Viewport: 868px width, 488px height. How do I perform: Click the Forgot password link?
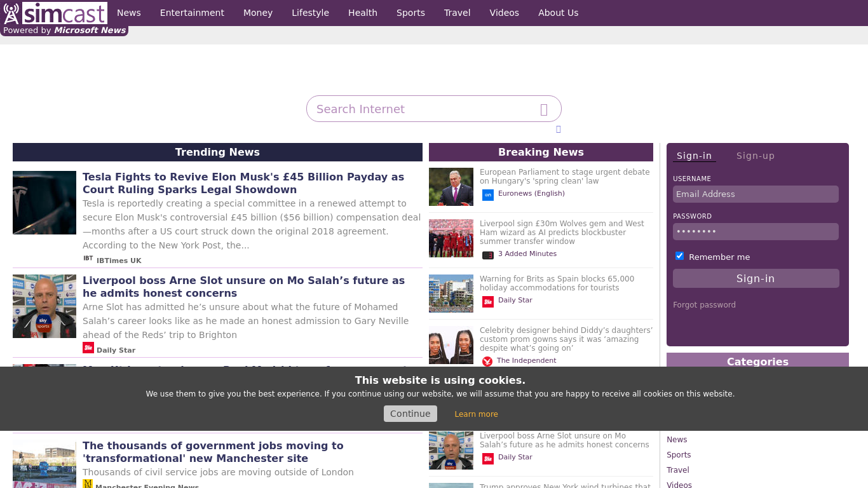click(705, 305)
